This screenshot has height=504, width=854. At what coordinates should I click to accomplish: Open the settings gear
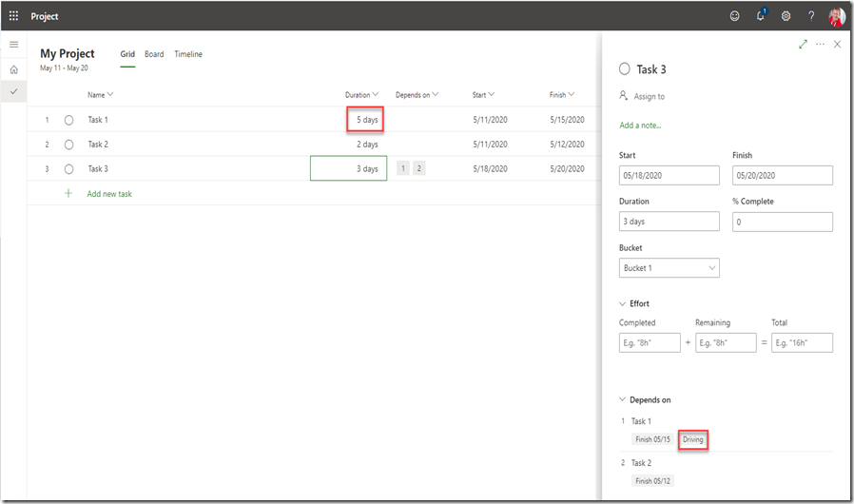(786, 16)
